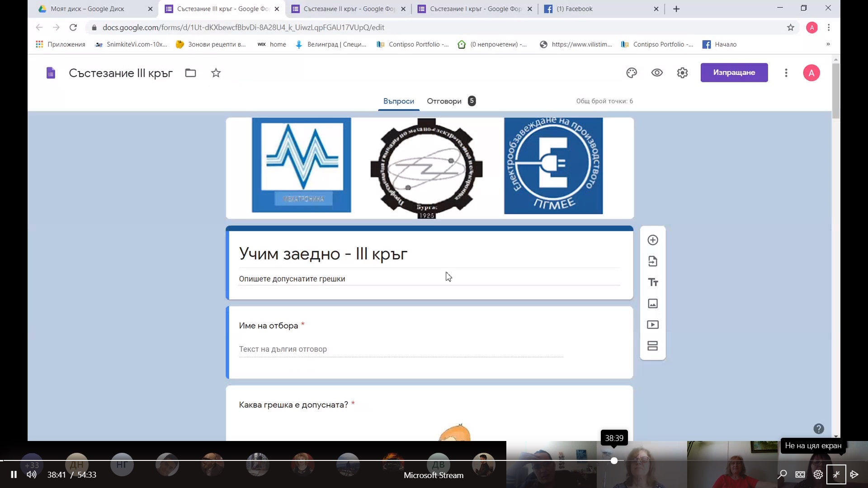Open the Google account avatar in Forms
This screenshot has width=868, height=488.
[811, 73]
